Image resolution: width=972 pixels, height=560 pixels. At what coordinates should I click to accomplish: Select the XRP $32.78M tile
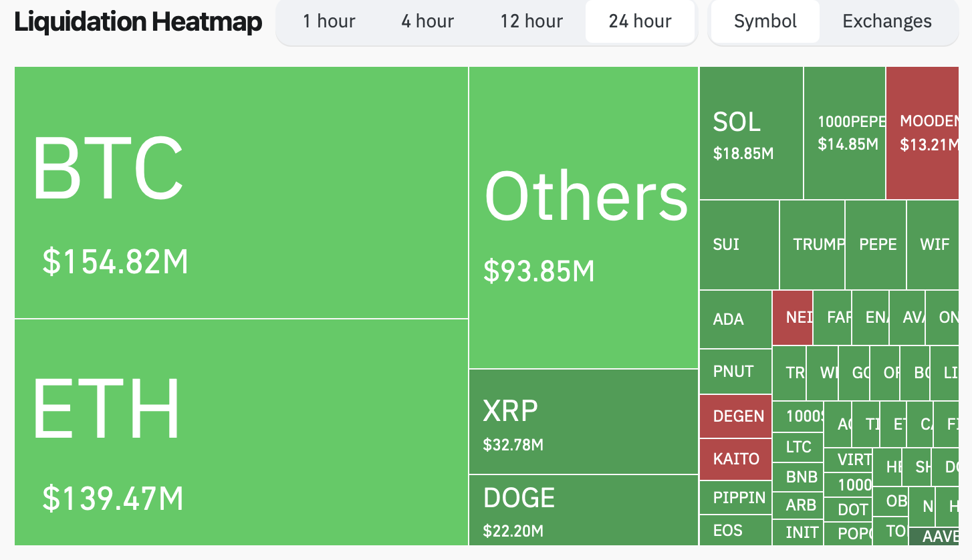point(584,421)
